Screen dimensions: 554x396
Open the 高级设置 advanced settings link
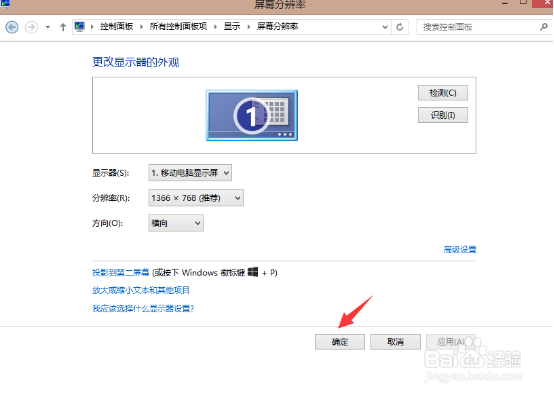coord(460,249)
